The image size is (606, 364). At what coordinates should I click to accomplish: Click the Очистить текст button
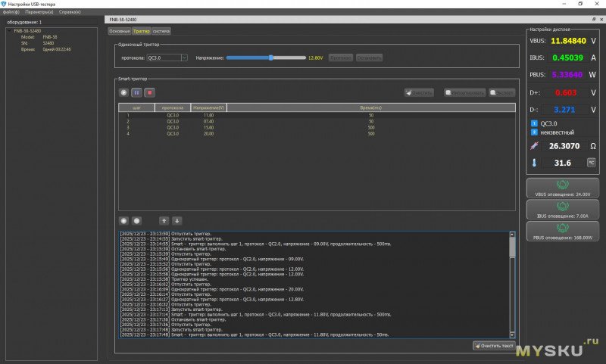pyautogui.click(x=493, y=346)
